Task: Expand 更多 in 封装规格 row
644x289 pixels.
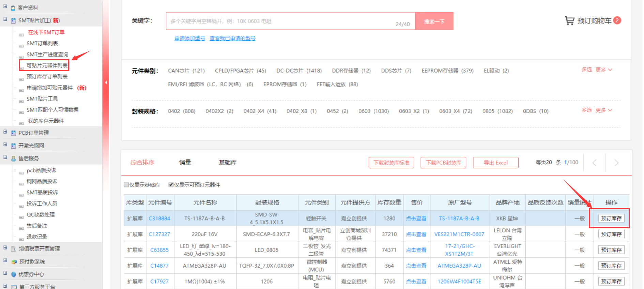Action: (603, 110)
